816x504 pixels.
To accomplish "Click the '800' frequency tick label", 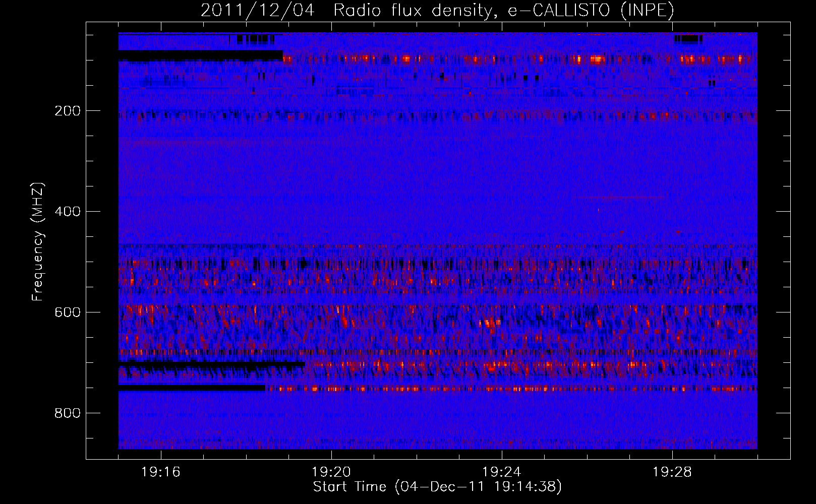I will click(68, 413).
